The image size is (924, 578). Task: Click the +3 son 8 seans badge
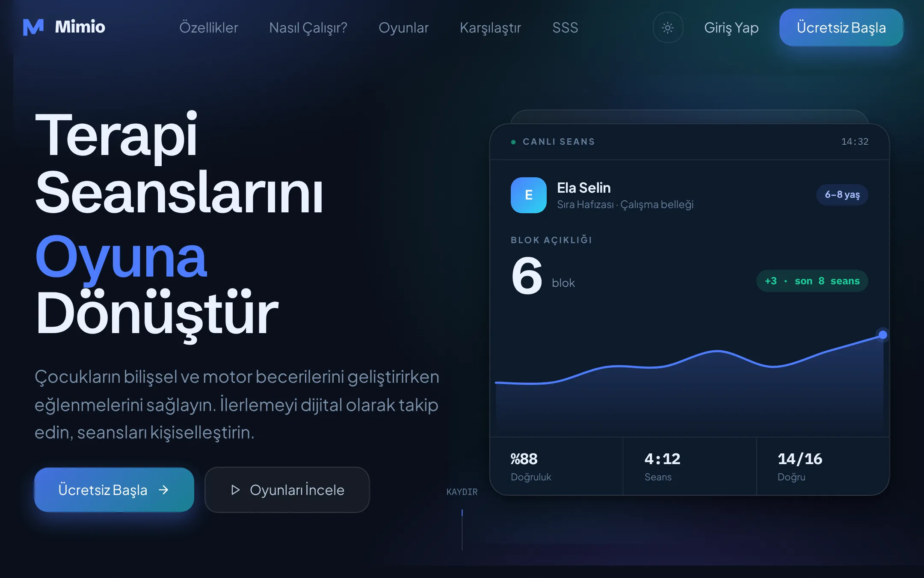[812, 281]
